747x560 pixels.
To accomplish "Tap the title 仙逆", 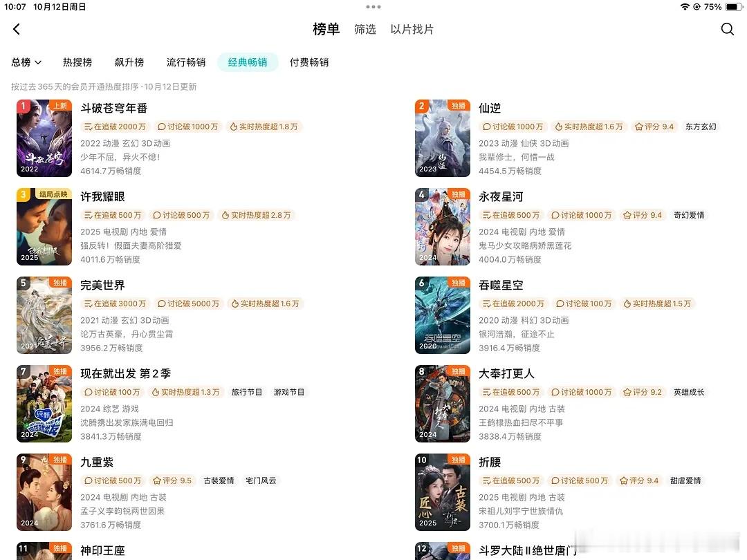I will (x=490, y=108).
